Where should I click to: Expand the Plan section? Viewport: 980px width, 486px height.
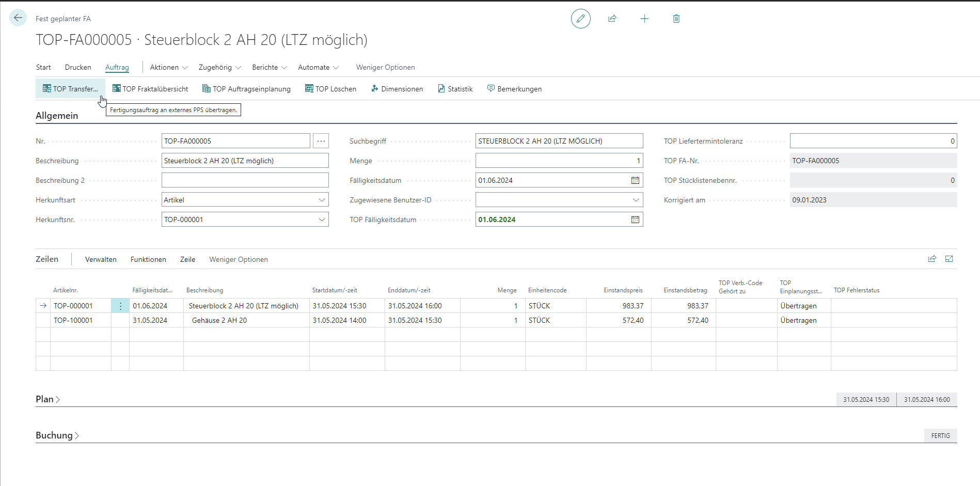point(48,399)
